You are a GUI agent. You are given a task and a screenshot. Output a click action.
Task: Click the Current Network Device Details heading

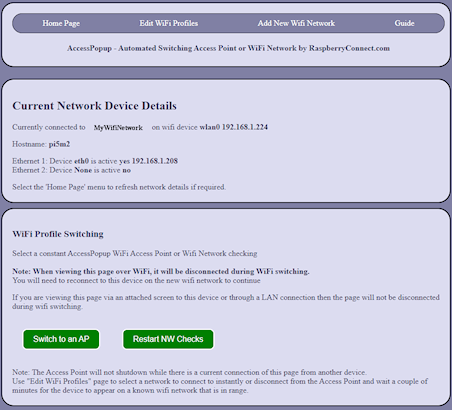click(x=94, y=106)
